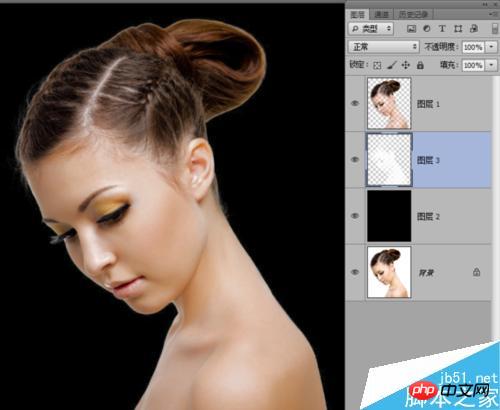This screenshot has height=410, width=500.
Task: Select the shape layer filter icon
Action: tap(458, 29)
